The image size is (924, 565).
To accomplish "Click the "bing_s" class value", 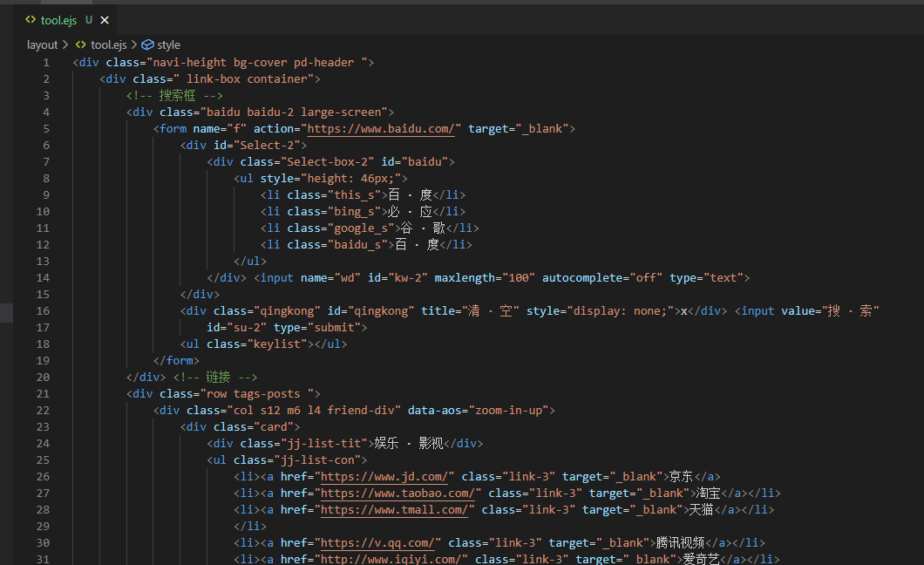I will (355, 212).
